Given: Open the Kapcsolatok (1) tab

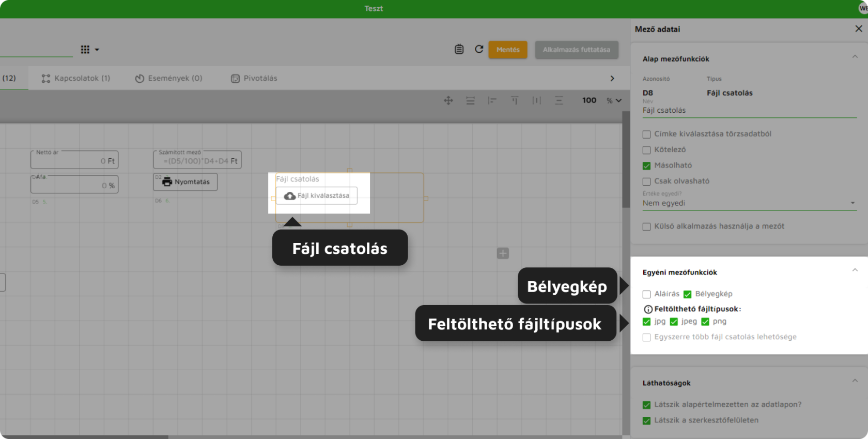Looking at the screenshot, I should pyautogui.click(x=75, y=78).
